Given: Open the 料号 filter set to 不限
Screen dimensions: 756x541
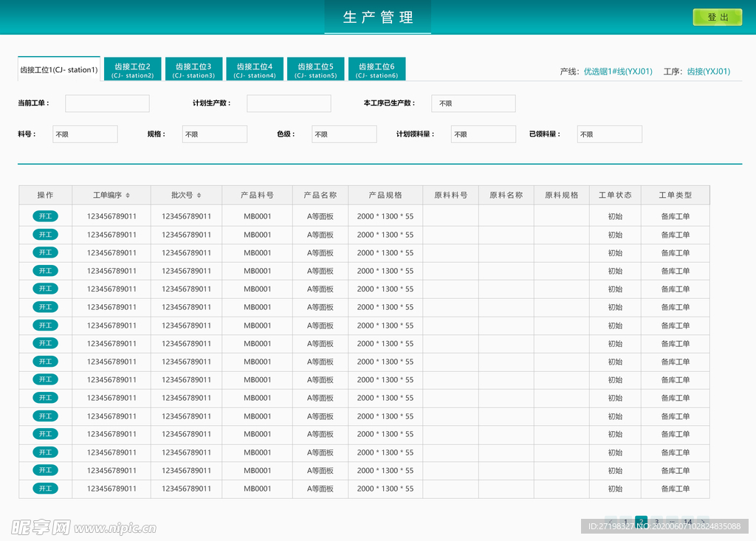Looking at the screenshot, I should (x=84, y=134).
